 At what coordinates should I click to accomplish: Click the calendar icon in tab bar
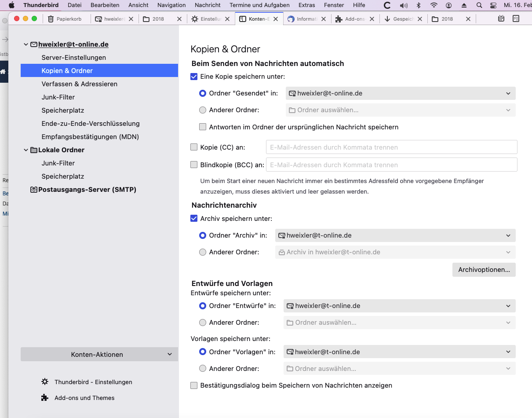(x=501, y=19)
